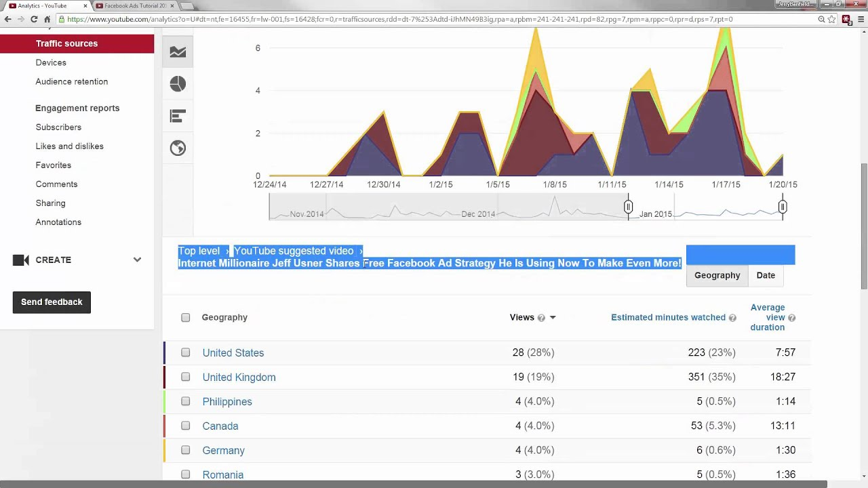Click the help icon next to Estimated minutes watched
The height and width of the screenshot is (488, 868).
pos(732,317)
